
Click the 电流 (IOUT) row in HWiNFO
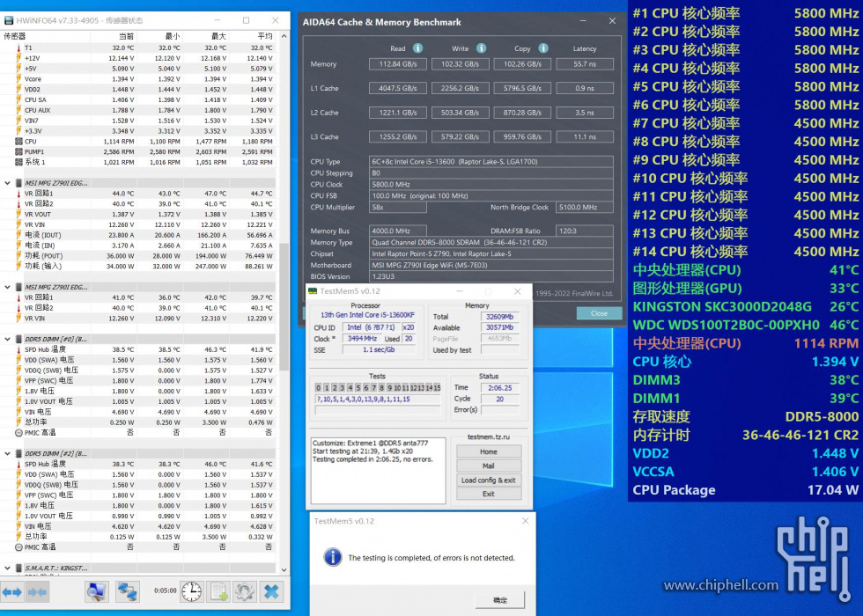pos(138,235)
